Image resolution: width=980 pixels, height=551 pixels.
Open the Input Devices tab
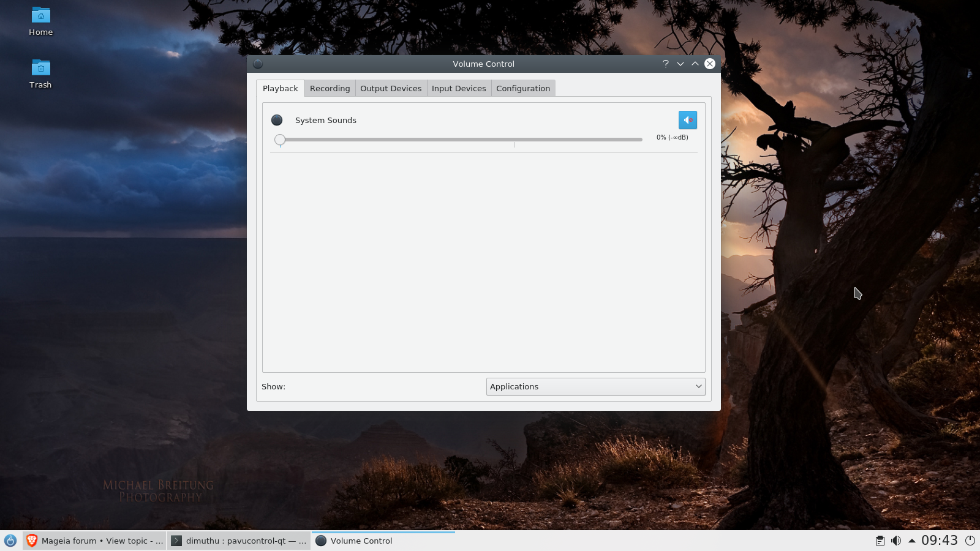coord(459,89)
